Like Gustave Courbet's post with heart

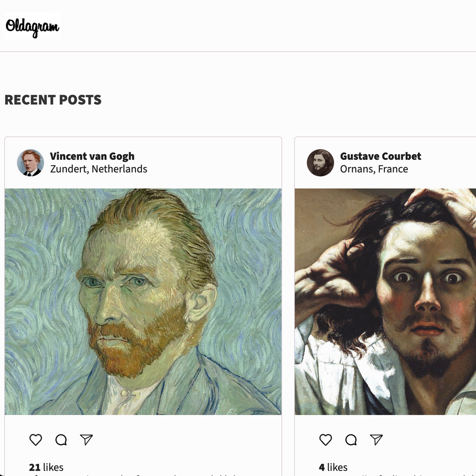click(x=326, y=440)
